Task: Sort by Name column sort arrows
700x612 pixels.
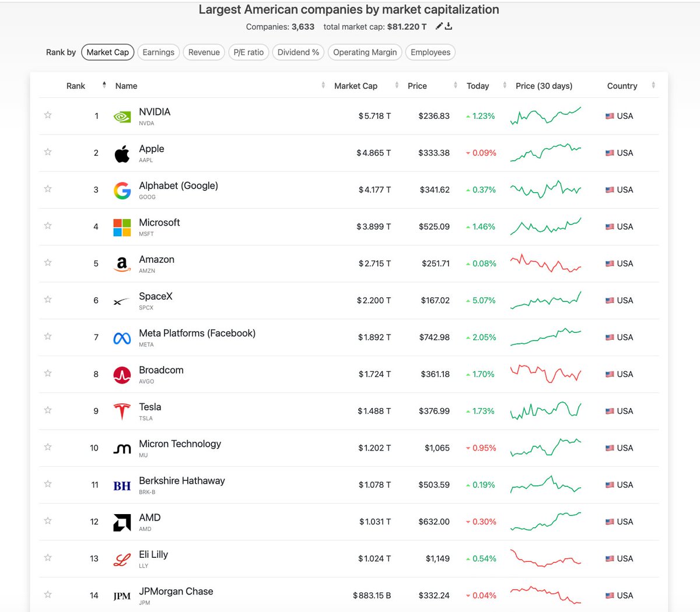Action: 323,86
